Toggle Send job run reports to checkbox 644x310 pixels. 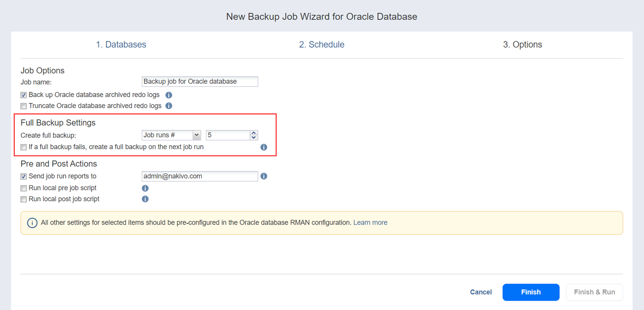click(24, 176)
